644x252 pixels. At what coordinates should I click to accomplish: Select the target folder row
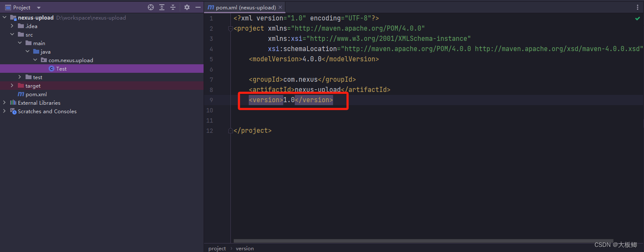pyautogui.click(x=102, y=86)
